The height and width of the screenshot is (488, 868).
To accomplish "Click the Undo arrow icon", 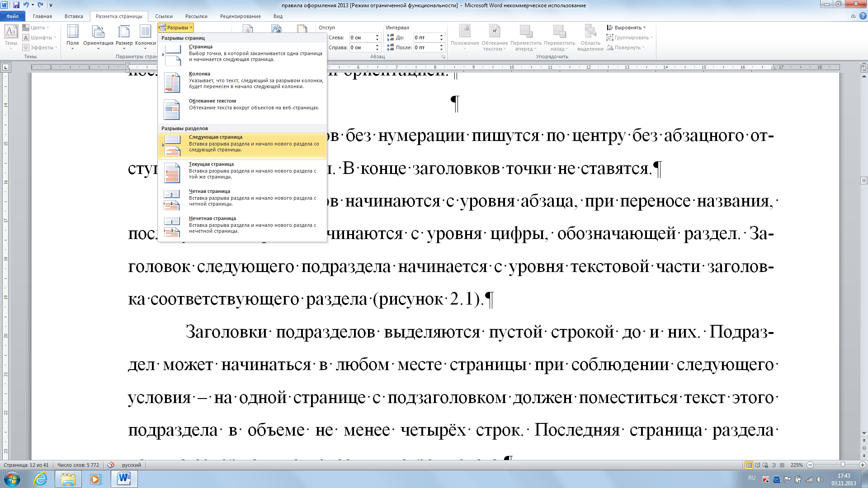I will point(26,5).
